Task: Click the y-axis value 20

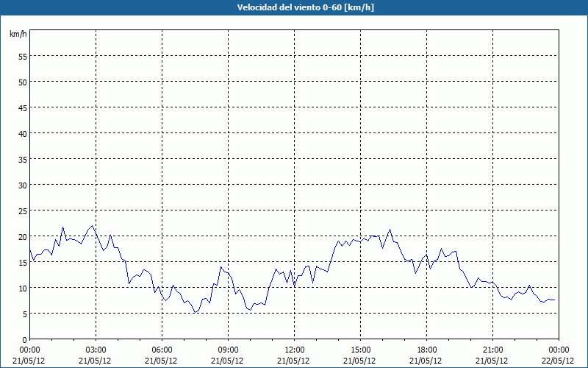Action: pyautogui.click(x=23, y=237)
